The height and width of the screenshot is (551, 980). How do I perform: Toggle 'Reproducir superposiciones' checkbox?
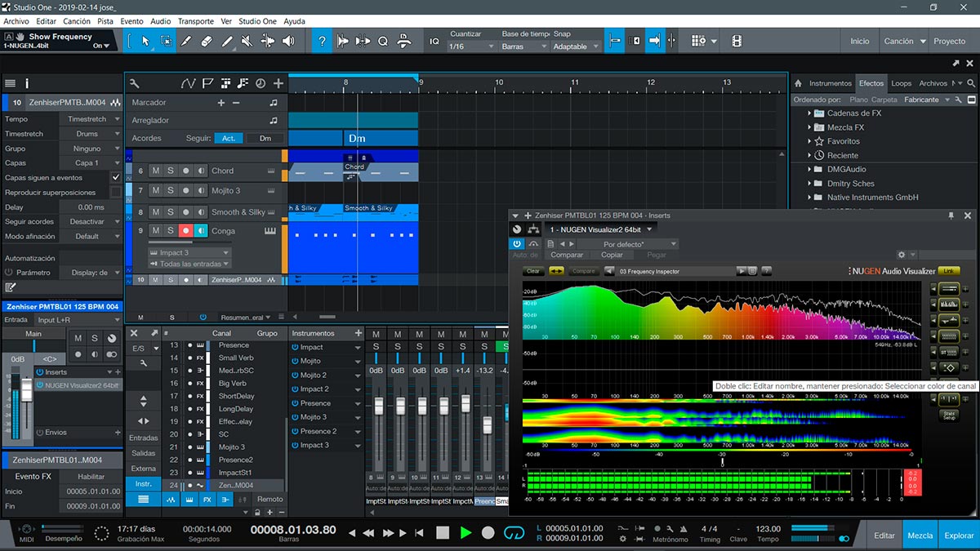coord(115,193)
